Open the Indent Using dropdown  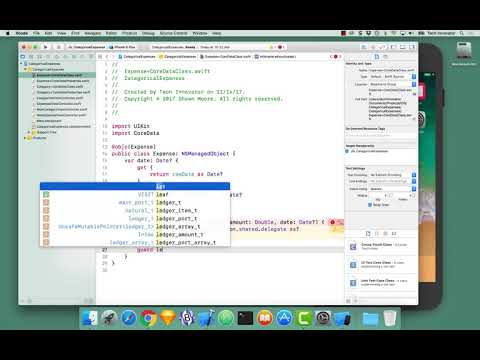click(x=392, y=189)
